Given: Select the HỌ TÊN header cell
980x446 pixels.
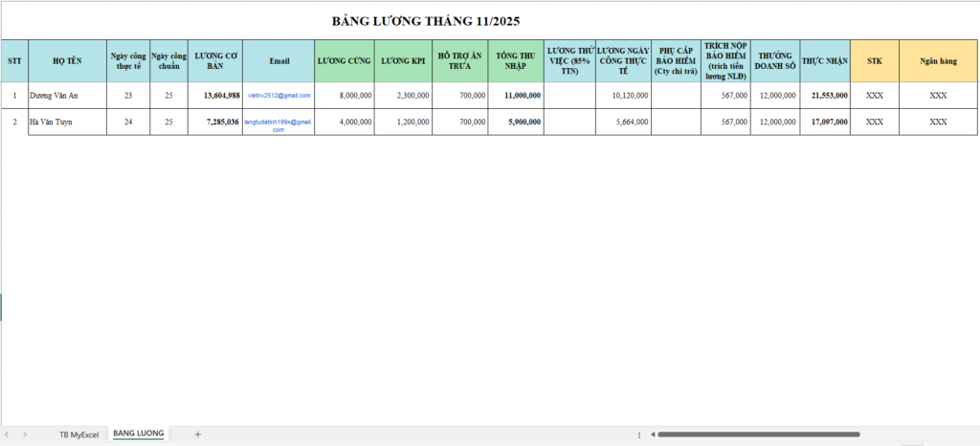Looking at the screenshot, I should (x=68, y=60).
